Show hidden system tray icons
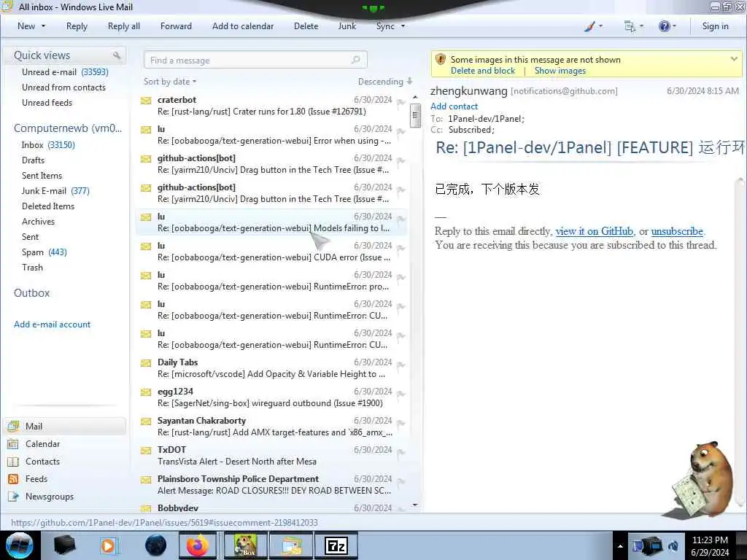Image resolution: width=747 pixels, height=560 pixels. click(x=620, y=546)
